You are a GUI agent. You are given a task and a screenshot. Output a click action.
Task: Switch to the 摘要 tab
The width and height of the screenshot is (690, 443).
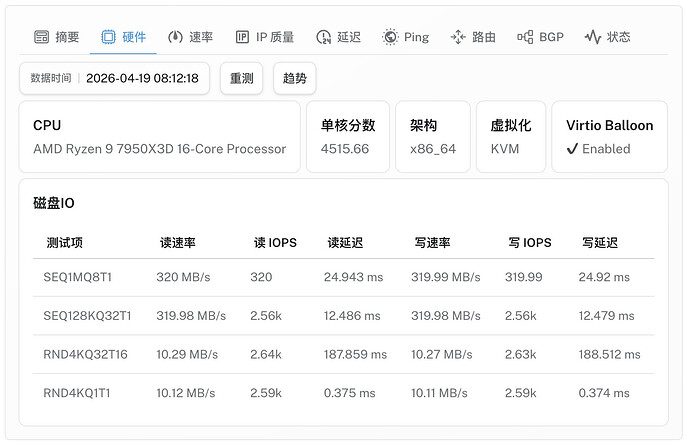56,37
